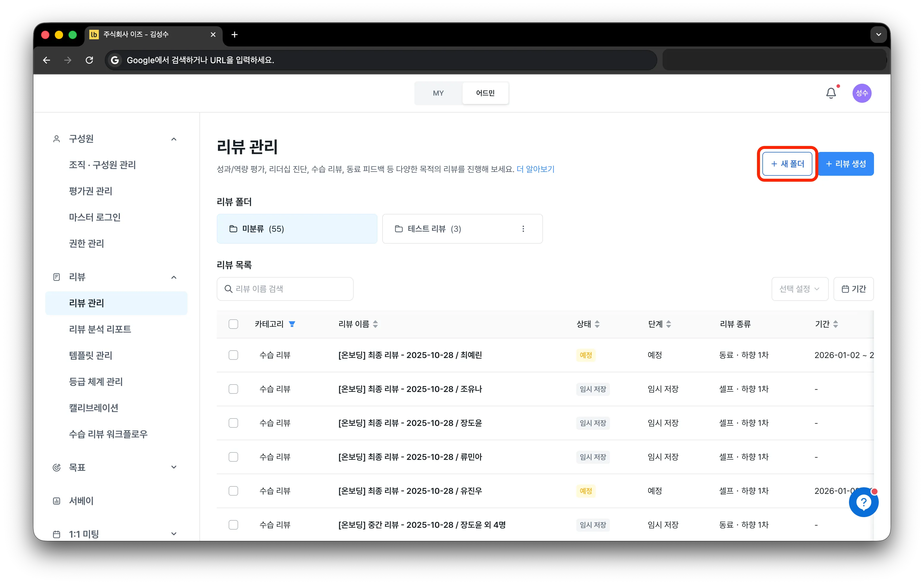Image resolution: width=924 pixels, height=585 pixels.
Task: Click the help chat bubble icon
Action: pyautogui.click(x=863, y=502)
